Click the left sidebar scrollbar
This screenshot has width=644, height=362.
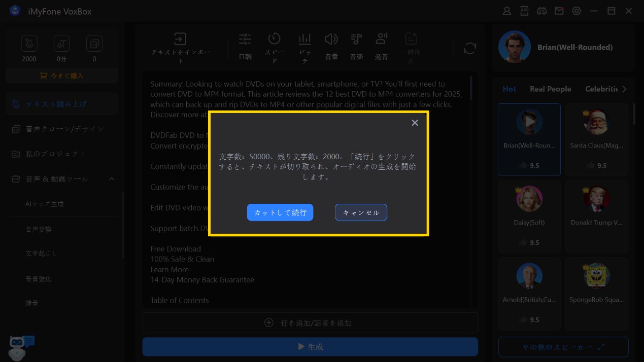point(123,225)
